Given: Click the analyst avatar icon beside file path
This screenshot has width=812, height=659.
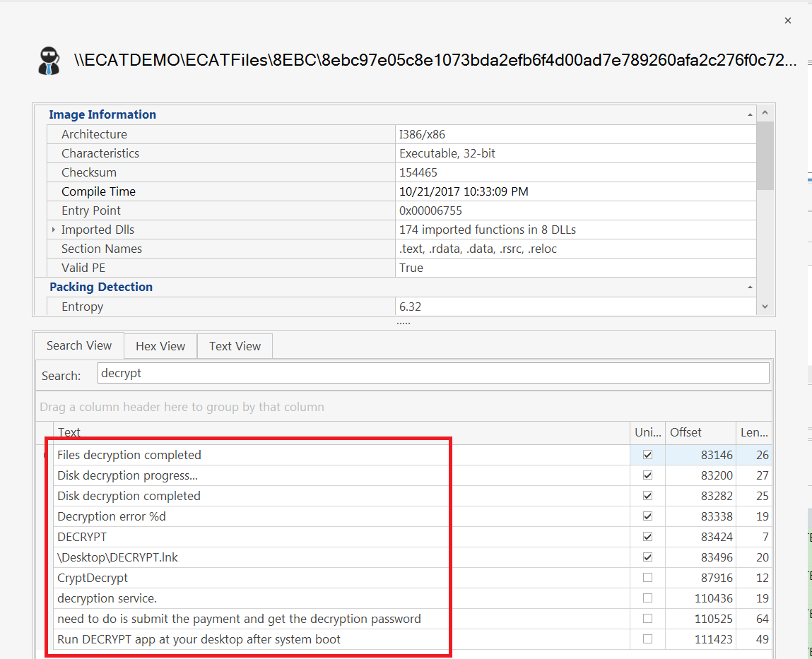Looking at the screenshot, I should 49,61.
